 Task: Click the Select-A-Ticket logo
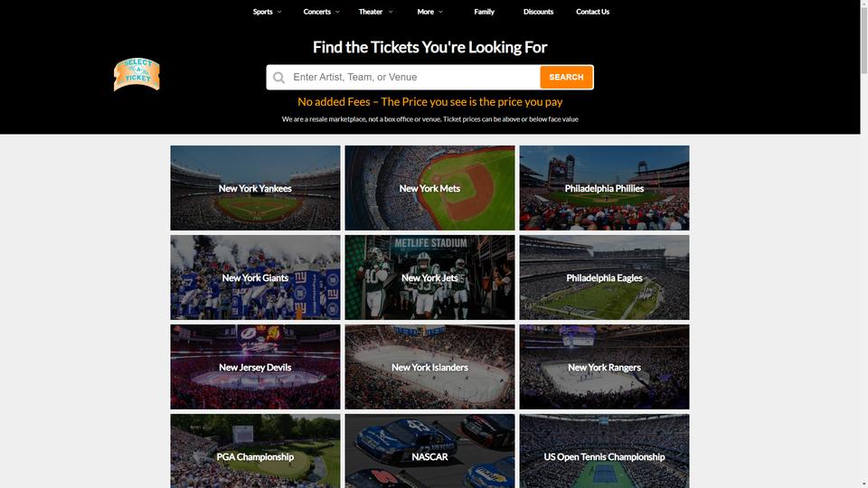point(137,74)
